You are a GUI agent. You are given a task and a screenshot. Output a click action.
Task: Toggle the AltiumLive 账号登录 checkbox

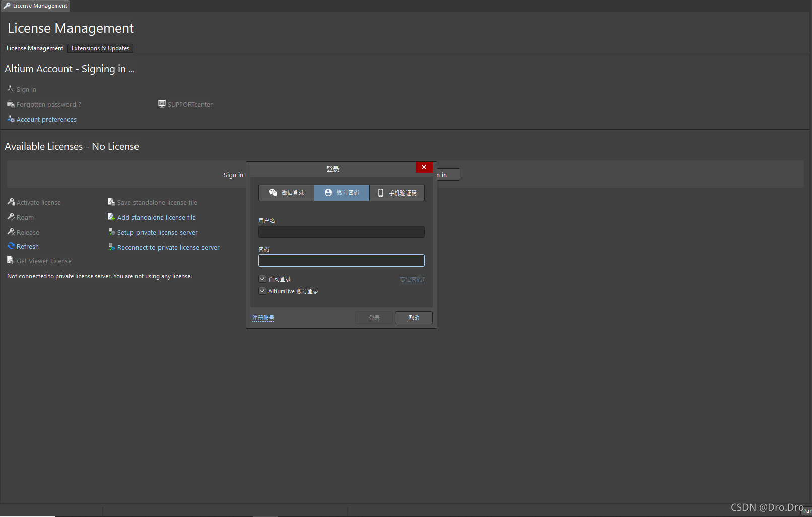point(262,291)
